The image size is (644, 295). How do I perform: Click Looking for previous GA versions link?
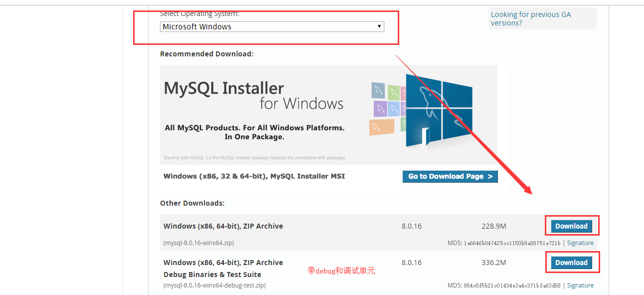point(531,18)
